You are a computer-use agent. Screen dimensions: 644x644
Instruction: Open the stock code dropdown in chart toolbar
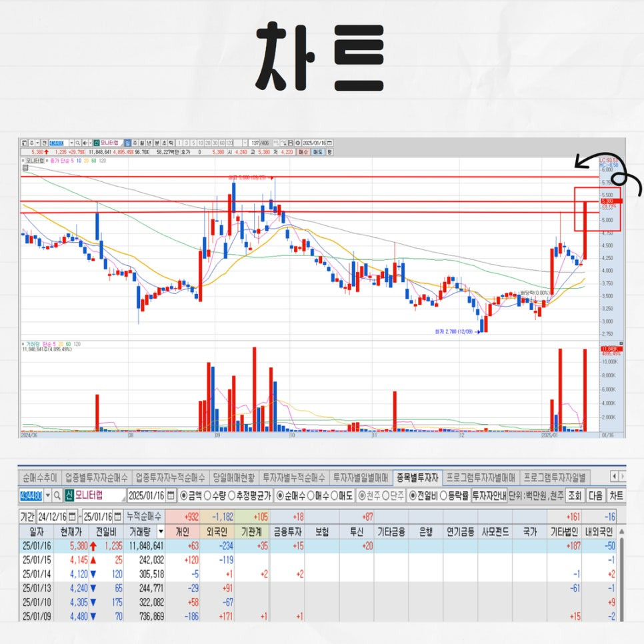(x=71, y=143)
